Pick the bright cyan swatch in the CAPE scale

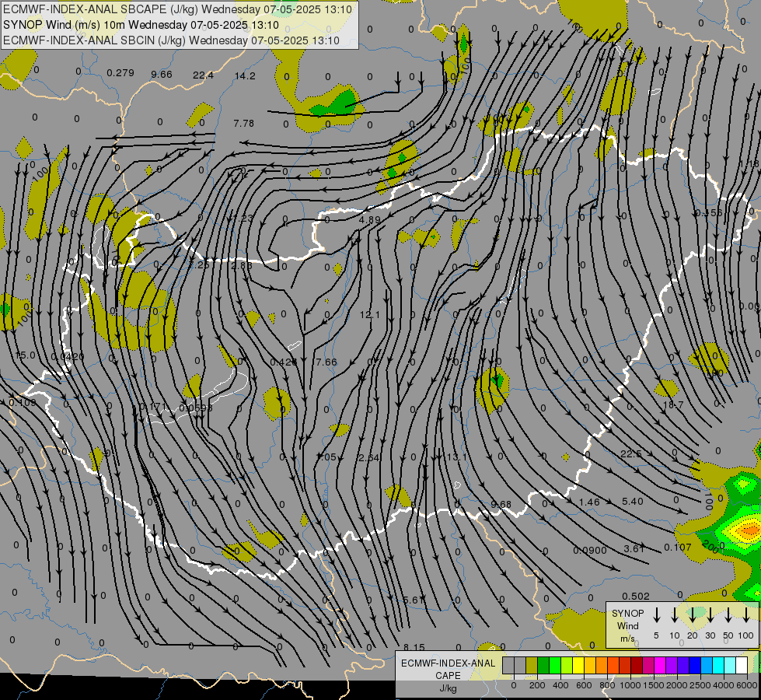(x=718, y=665)
